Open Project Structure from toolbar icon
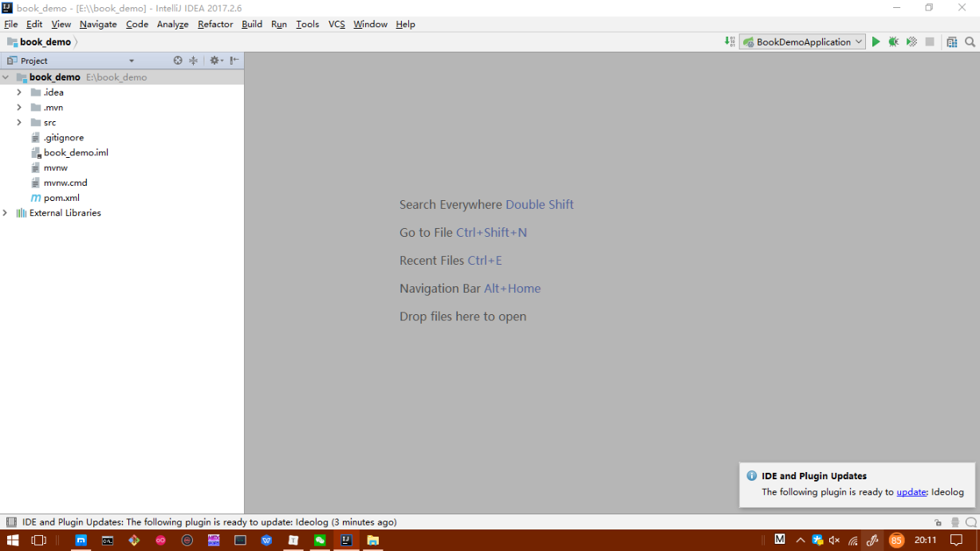Screen dimensions: 980x551 951,42
